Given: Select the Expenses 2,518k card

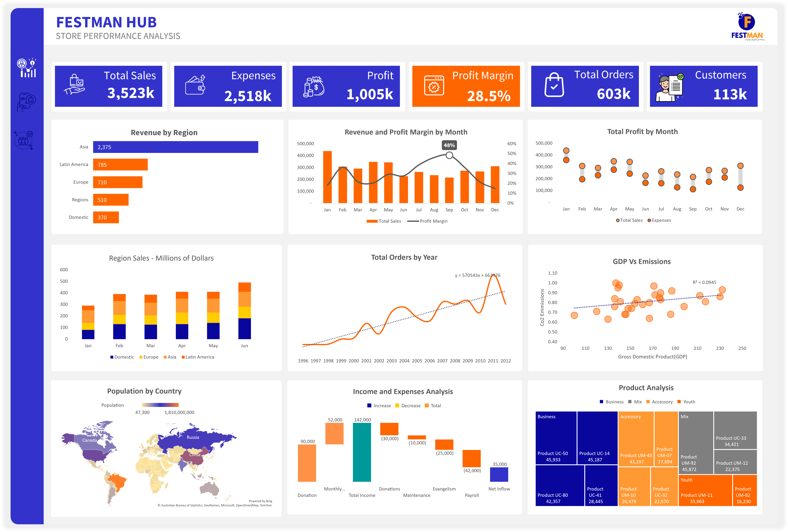Looking at the screenshot, I should [228, 86].
